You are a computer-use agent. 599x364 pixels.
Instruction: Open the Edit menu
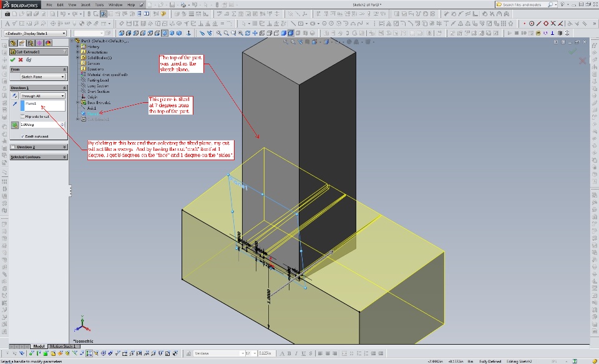[61, 5]
